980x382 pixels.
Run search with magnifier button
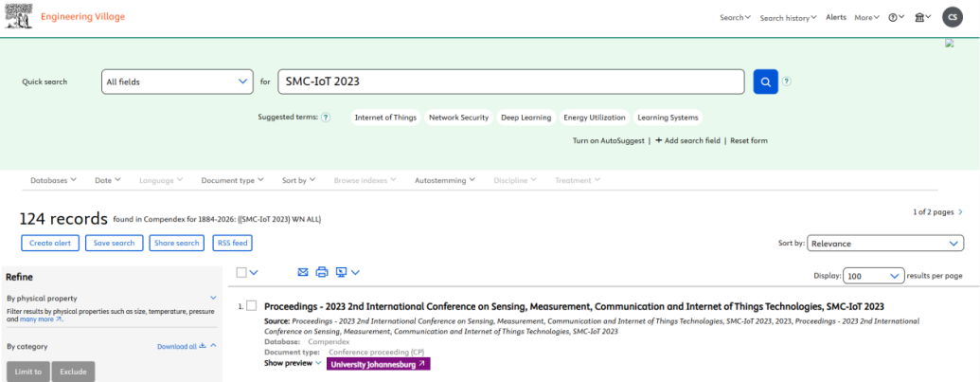(766, 82)
